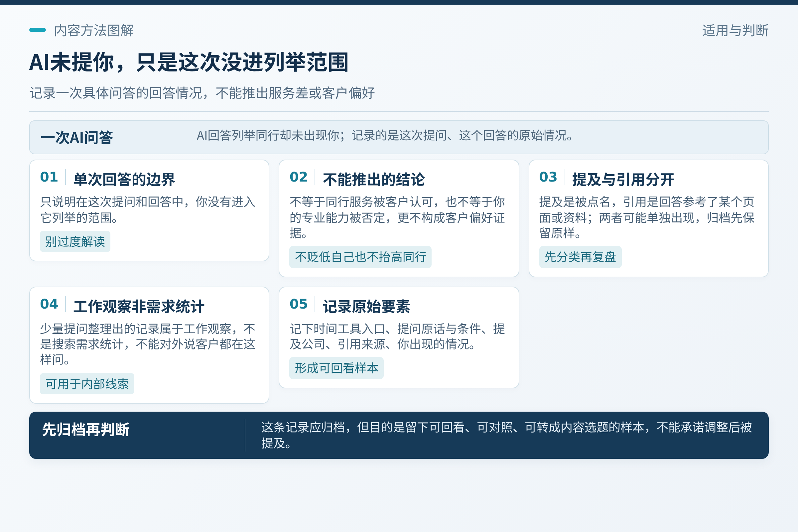This screenshot has width=798, height=532.
Task: Click the paragraph 只说明在这次提问和回答中
Action: pos(148,210)
